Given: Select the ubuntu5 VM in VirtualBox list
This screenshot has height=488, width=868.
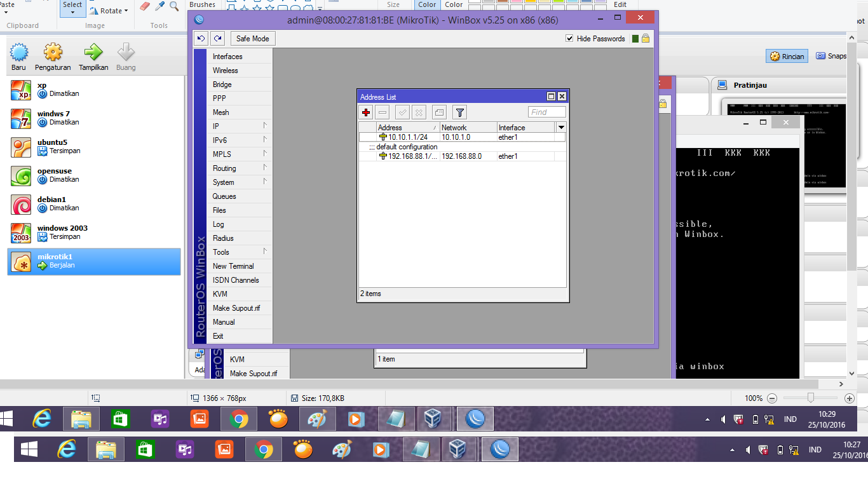Looking at the screenshot, I should [94, 147].
